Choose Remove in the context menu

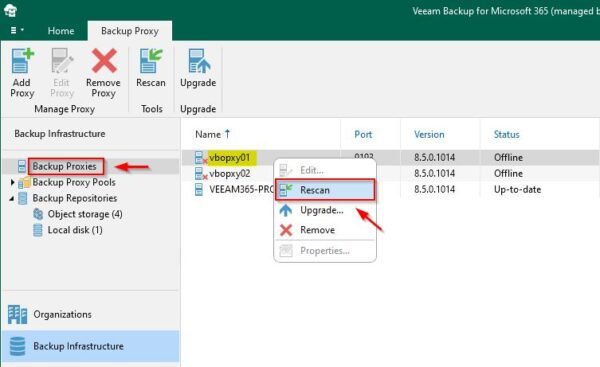coord(325,230)
